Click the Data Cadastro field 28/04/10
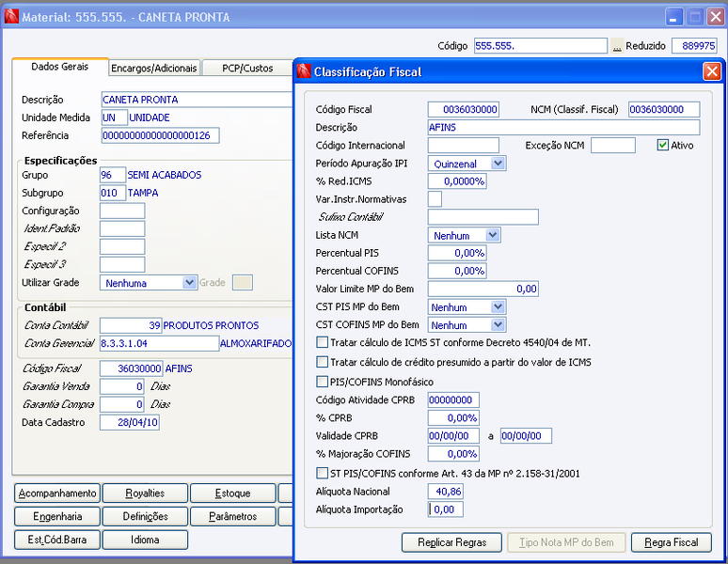The width and height of the screenshot is (728, 564). tap(130, 423)
